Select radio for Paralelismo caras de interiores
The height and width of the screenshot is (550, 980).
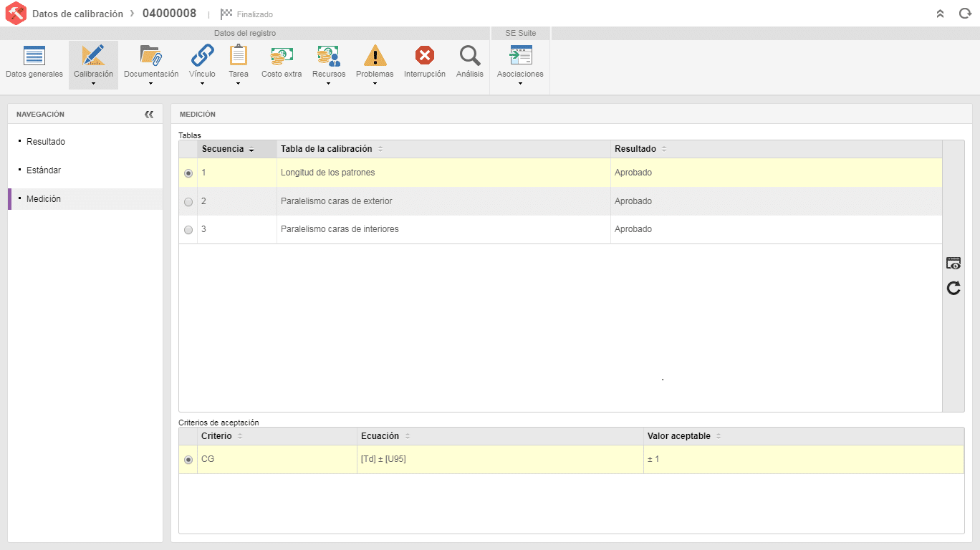(x=188, y=230)
